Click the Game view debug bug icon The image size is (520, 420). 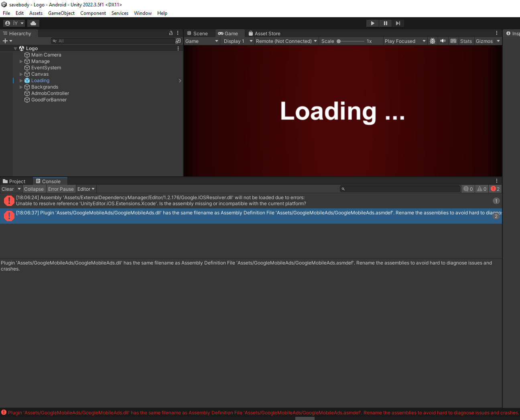coord(433,41)
